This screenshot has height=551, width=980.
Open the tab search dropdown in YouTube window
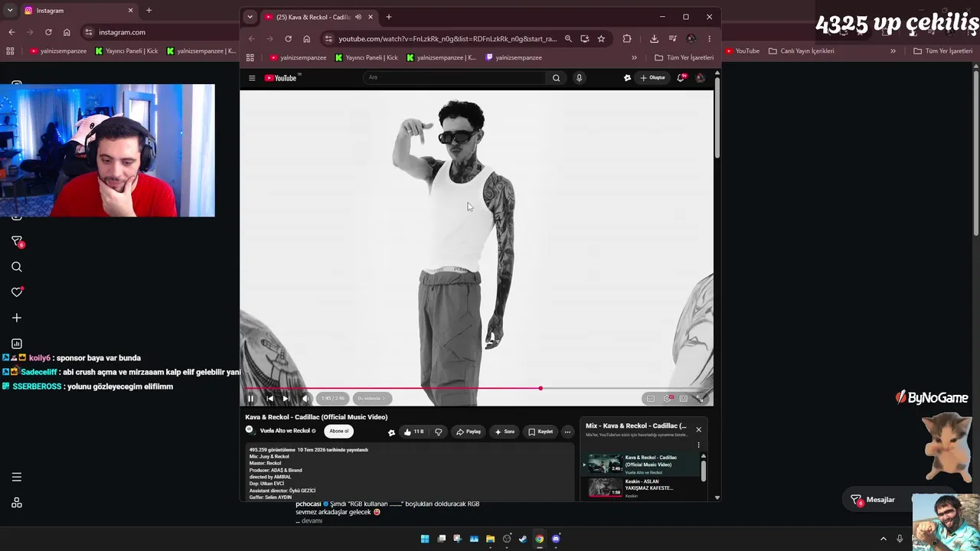[250, 17]
